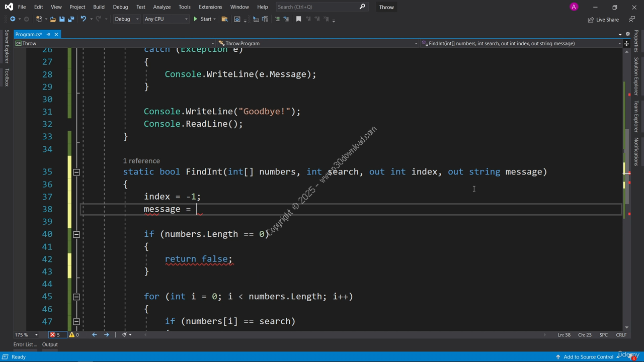The height and width of the screenshot is (362, 644).
Task: Open the Build menu
Action: coord(99,7)
